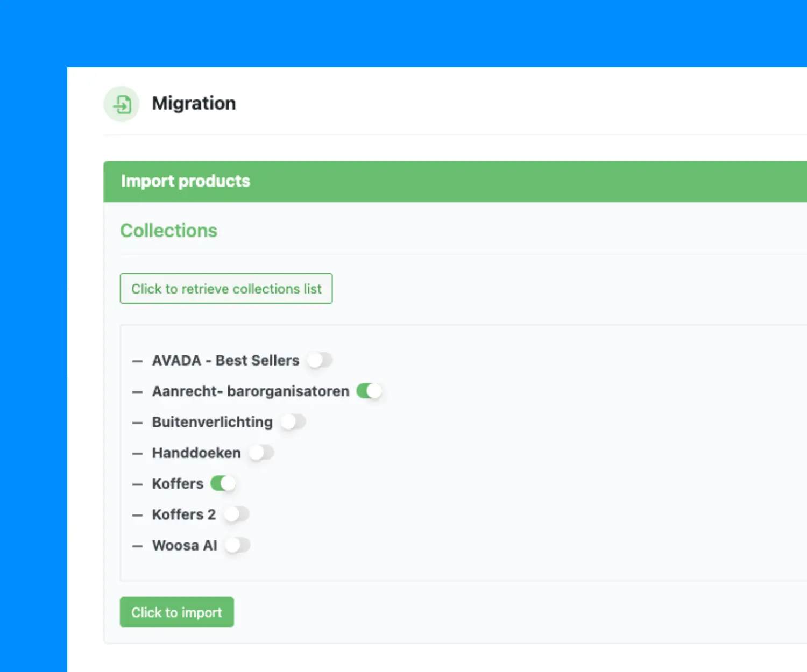Click the Migration import icon

pyautogui.click(x=122, y=104)
